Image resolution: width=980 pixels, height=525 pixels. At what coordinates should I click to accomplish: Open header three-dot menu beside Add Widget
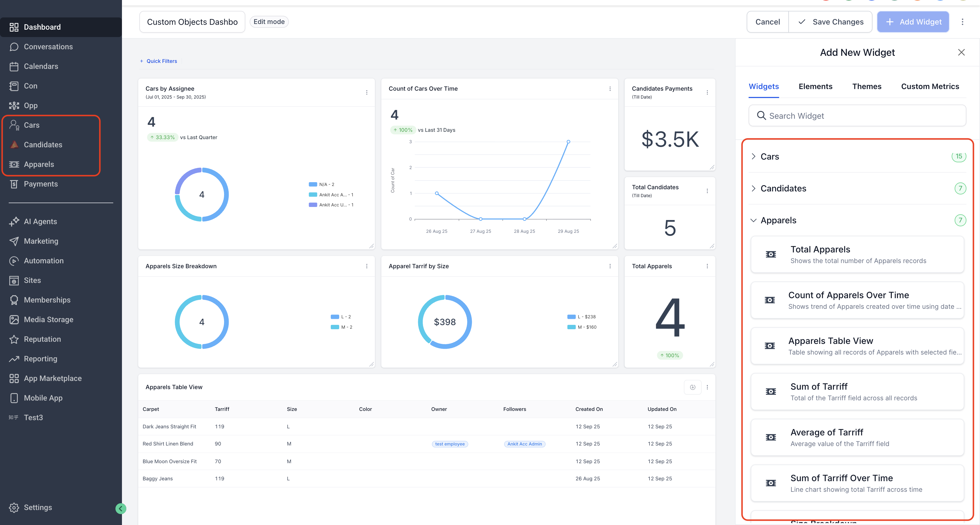pos(963,22)
